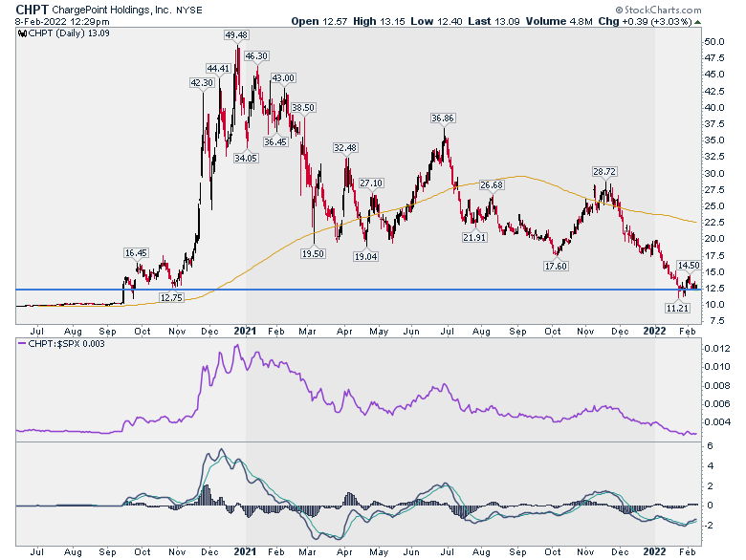Click the 32.48 price label
Screen dimensions: 746x560
pos(345,148)
